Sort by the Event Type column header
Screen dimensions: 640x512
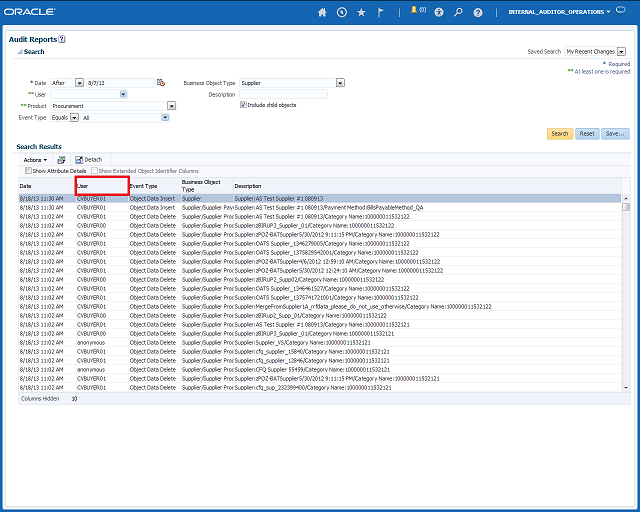155,186
